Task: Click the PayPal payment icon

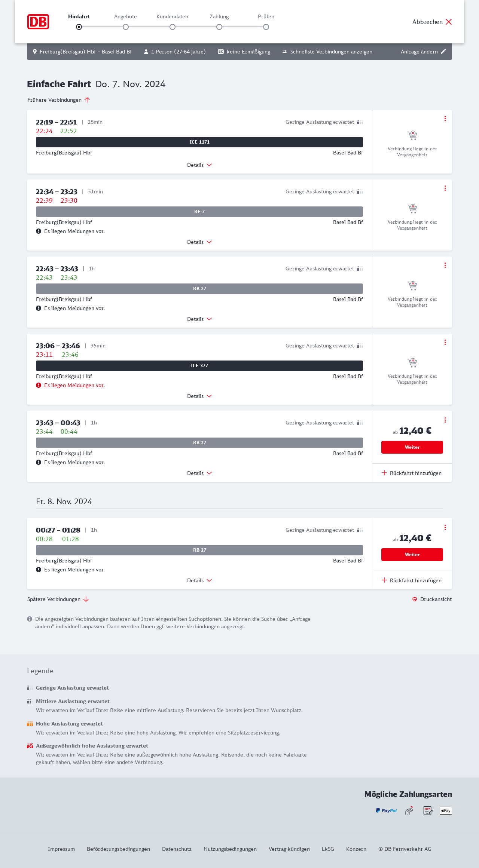Action: 386,810
